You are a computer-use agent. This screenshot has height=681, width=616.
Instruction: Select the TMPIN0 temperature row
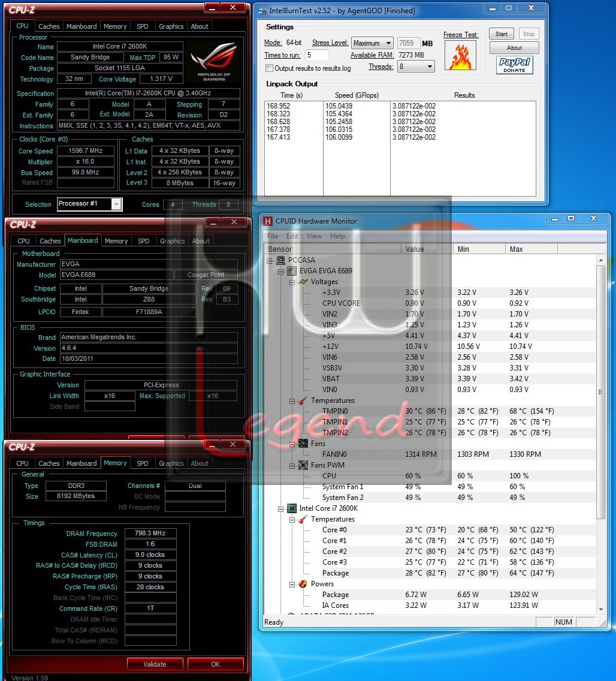(x=430, y=411)
